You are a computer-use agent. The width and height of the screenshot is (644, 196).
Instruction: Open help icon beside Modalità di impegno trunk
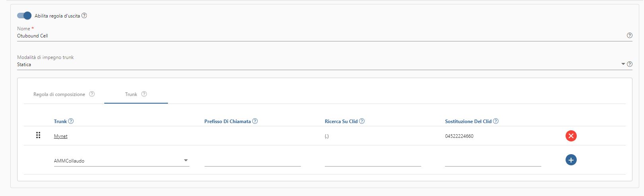coord(629,64)
